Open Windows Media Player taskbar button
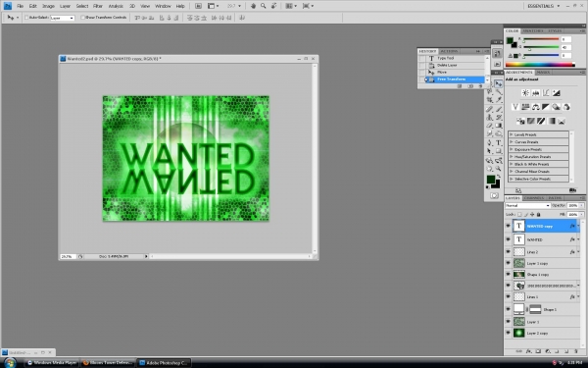The width and height of the screenshot is (588, 368). tap(52, 363)
